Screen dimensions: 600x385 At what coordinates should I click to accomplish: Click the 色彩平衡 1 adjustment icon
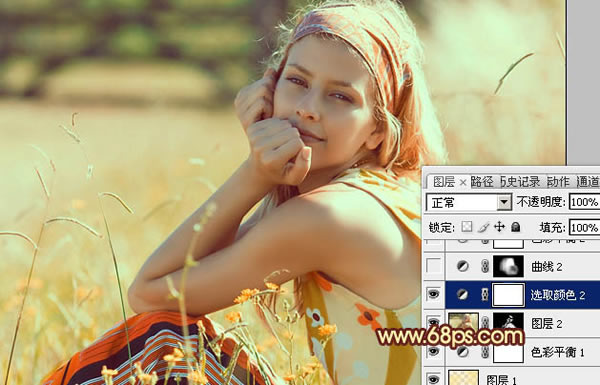463,352
